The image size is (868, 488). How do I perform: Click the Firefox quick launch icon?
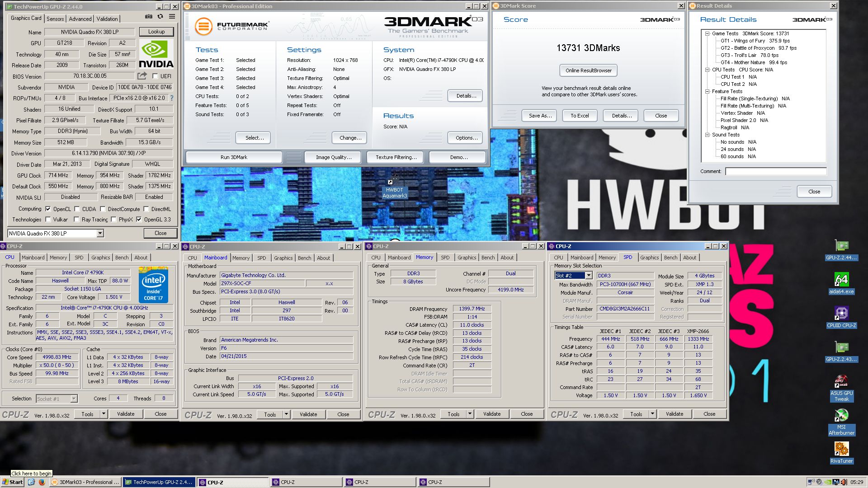click(42, 482)
